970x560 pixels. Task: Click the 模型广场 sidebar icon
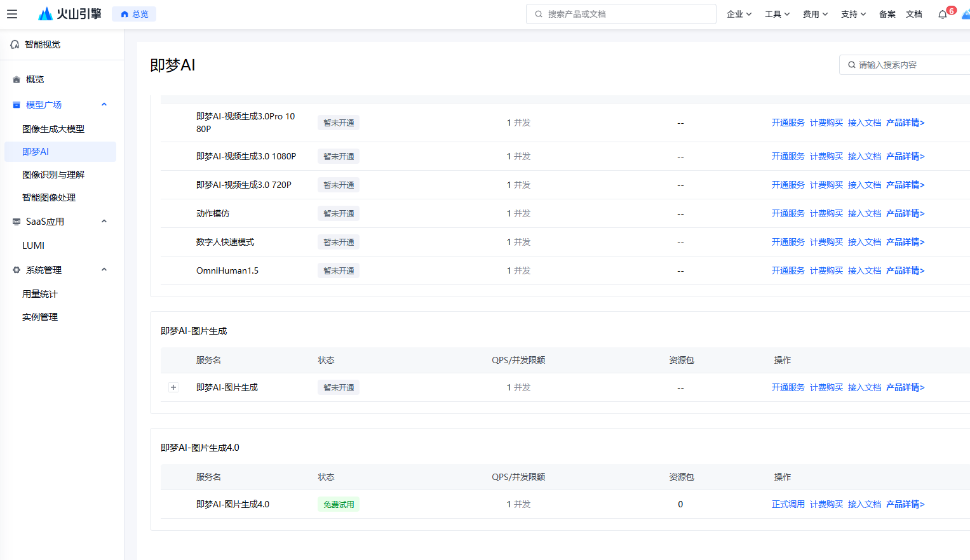(17, 105)
